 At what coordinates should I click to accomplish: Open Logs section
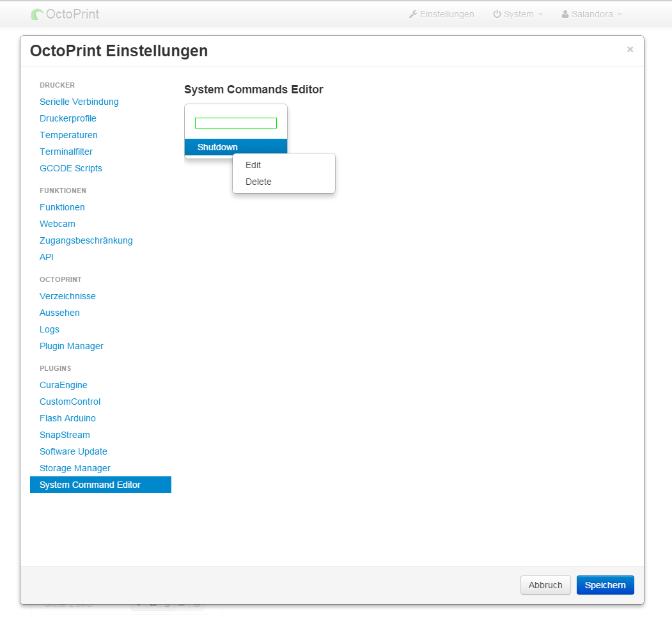click(49, 329)
